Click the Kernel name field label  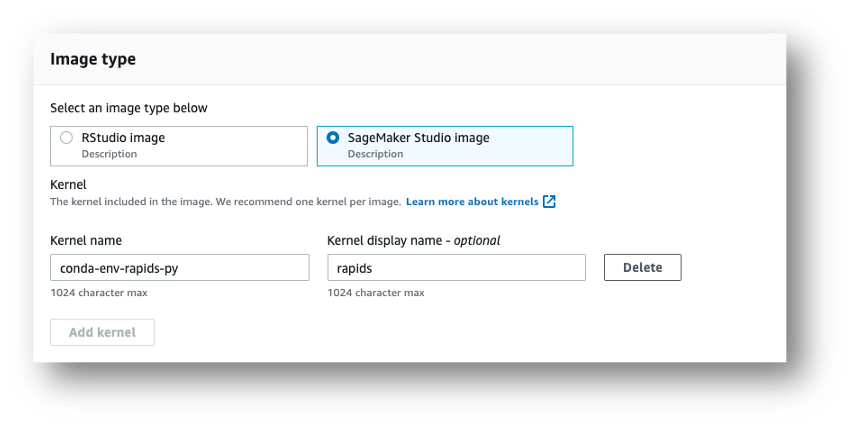(x=86, y=241)
